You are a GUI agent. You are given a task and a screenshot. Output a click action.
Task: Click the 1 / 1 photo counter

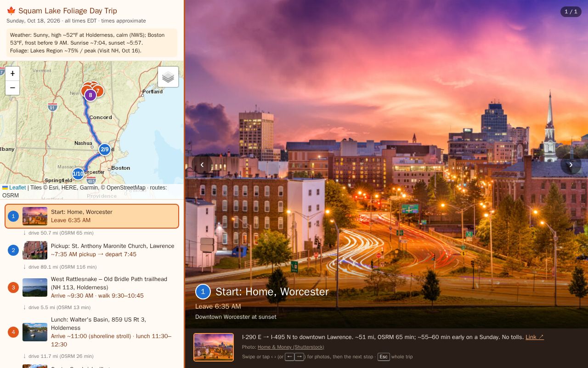point(571,11)
